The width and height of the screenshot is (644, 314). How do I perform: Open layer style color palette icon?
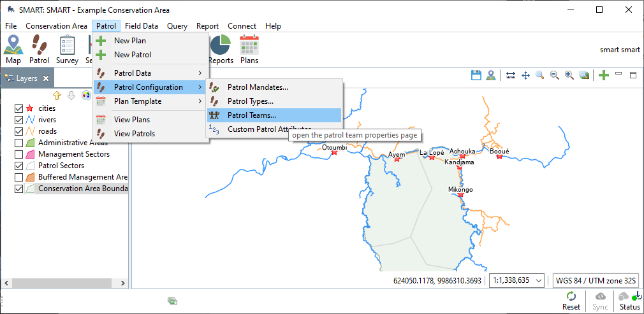pos(86,96)
